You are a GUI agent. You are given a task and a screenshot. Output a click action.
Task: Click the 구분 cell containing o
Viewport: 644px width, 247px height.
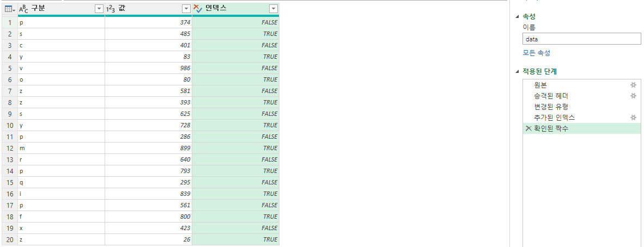(x=61, y=79)
